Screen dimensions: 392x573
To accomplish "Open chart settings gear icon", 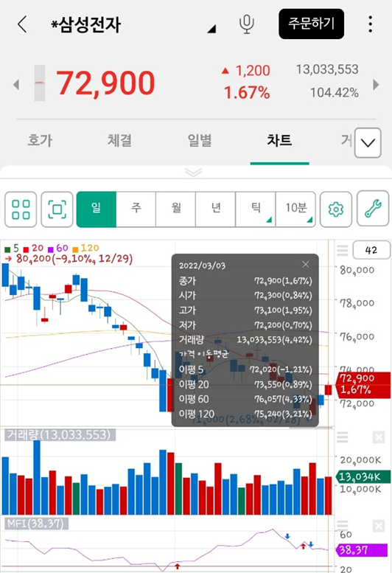I will [336, 209].
